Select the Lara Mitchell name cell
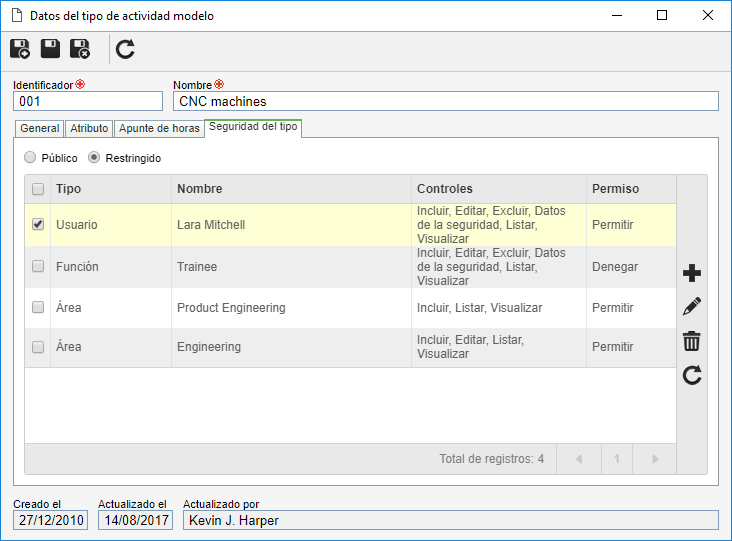This screenshot has width=732, height=541. [291, 225]
